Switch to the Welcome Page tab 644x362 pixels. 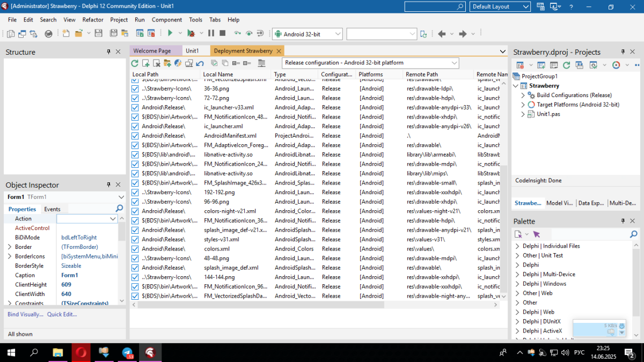coord(152,51)
